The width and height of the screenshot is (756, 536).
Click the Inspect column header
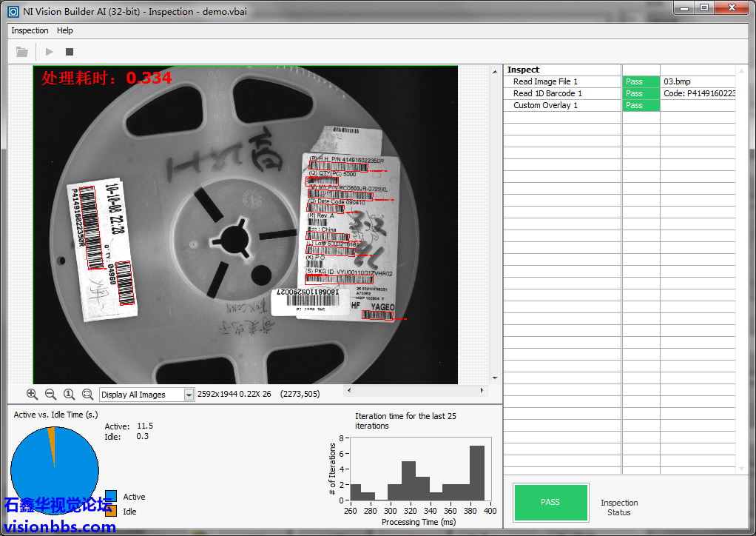523,70
